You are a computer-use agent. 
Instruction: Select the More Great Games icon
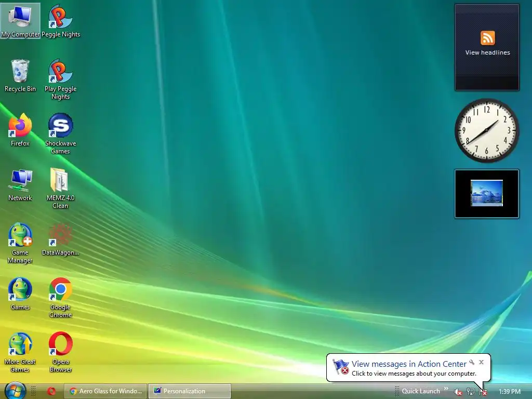(x=20, y=352)
